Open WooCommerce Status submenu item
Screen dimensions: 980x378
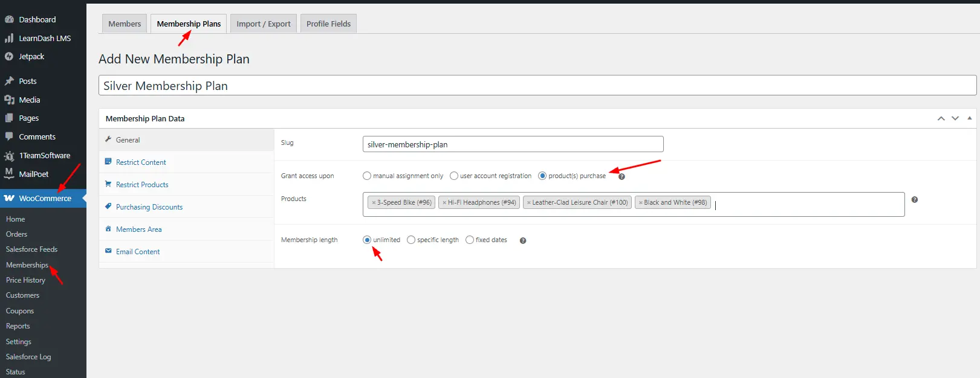click(x=16, y=372)
